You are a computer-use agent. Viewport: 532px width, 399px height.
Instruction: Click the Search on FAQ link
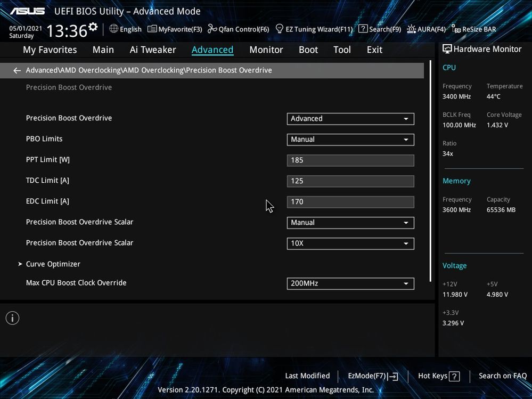[x=503, y=376]
